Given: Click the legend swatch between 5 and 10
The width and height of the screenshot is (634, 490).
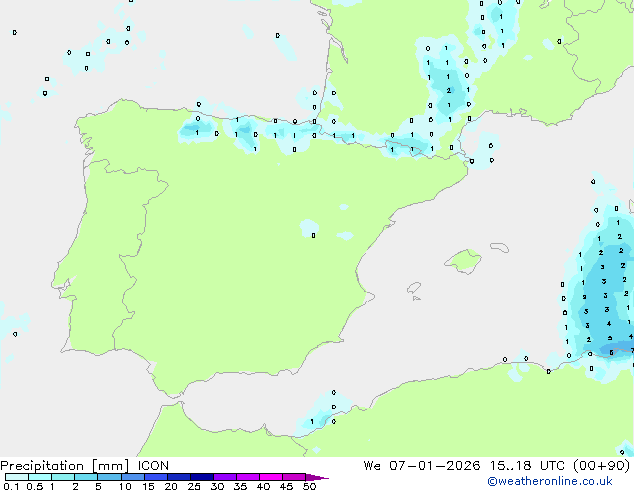Looking at the screenshot, I should tap(109, 477).
